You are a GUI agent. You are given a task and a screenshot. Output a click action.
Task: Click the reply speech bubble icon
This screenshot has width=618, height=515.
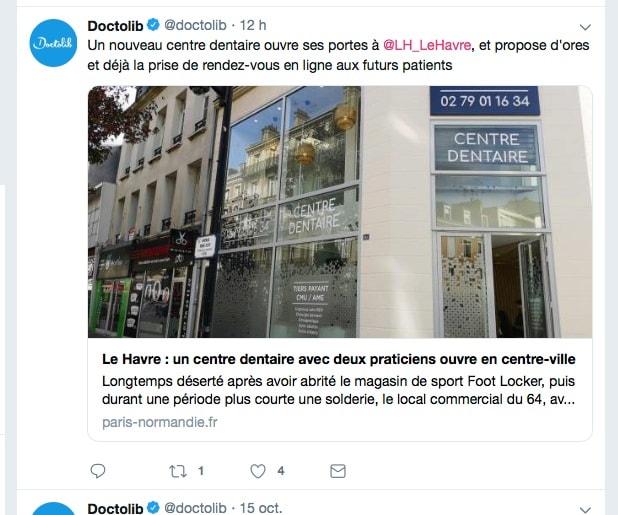tap(98, 470)
